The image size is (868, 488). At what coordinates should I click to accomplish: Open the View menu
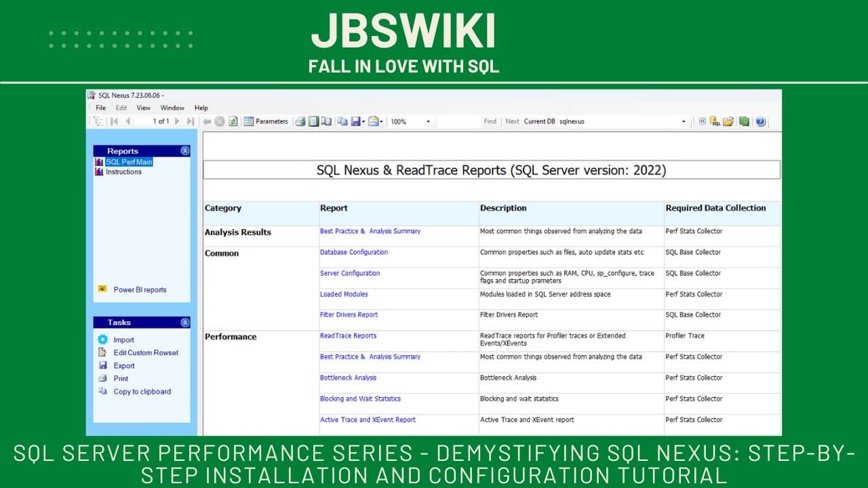pos(144,108)
